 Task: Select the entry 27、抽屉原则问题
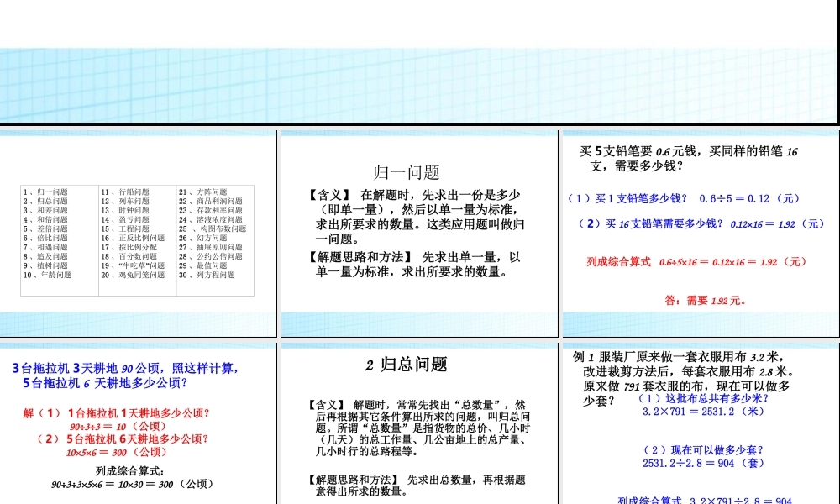click(x=213, y=248)
